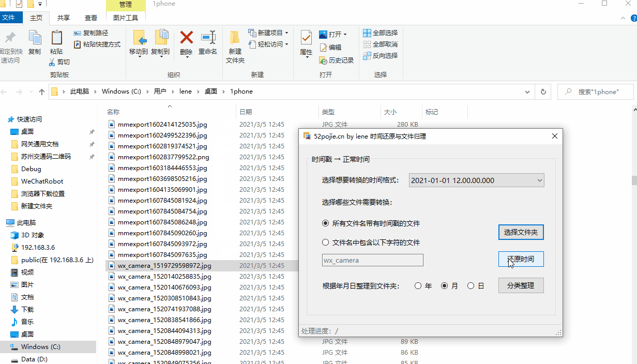Click the 反向选择 (Invert Selection) icon
The image size is (637, 364).
point(368,55)
